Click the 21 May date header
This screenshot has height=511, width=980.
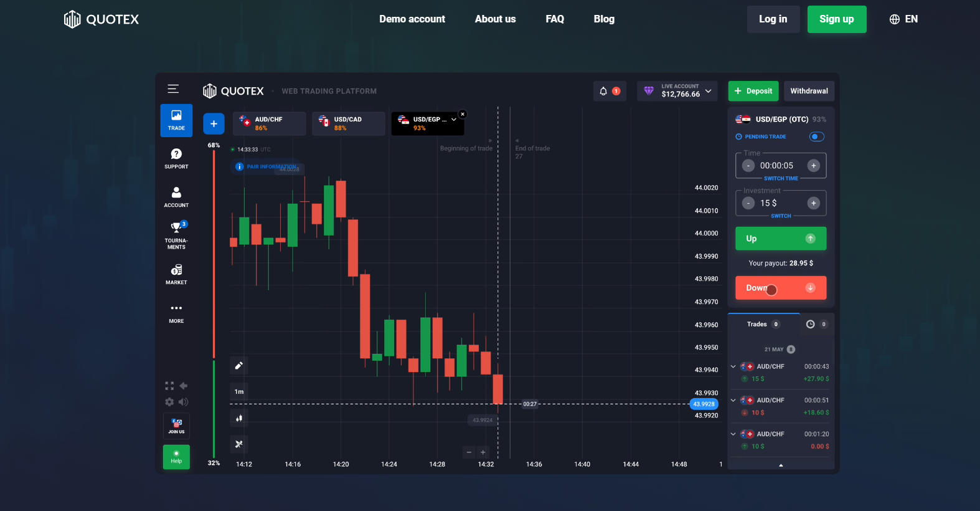pyautogui.click(x=774, y=350)
